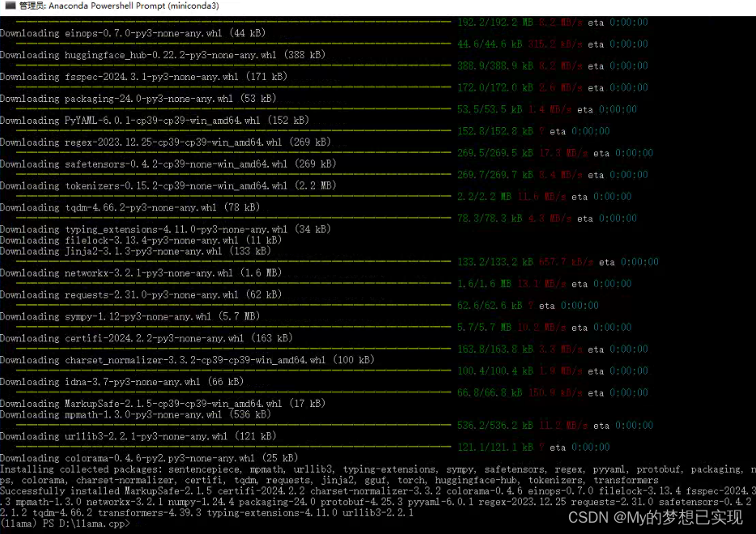Click the '66.8/66.8 kB' progress value
This screenshot has width=756, height=534.
click(490, 392)
